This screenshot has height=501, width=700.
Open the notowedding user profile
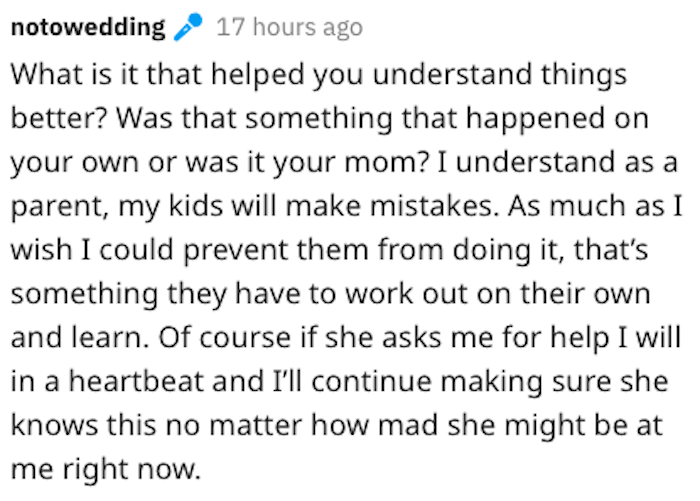[88, 27]
